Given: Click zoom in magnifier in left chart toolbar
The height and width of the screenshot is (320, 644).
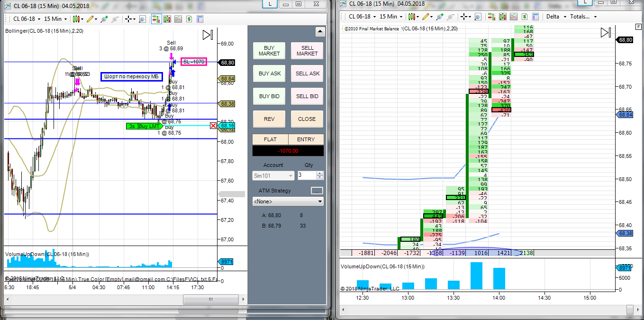Looking at the screenshot, I should point(104,19).
